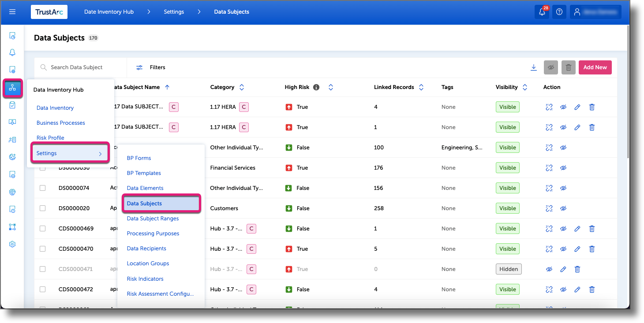This screenshot has width=644, height=323.
Task: Delete the CDS0000469 record with trash icon
Action: pyautogui.click(x=592, y=228)
